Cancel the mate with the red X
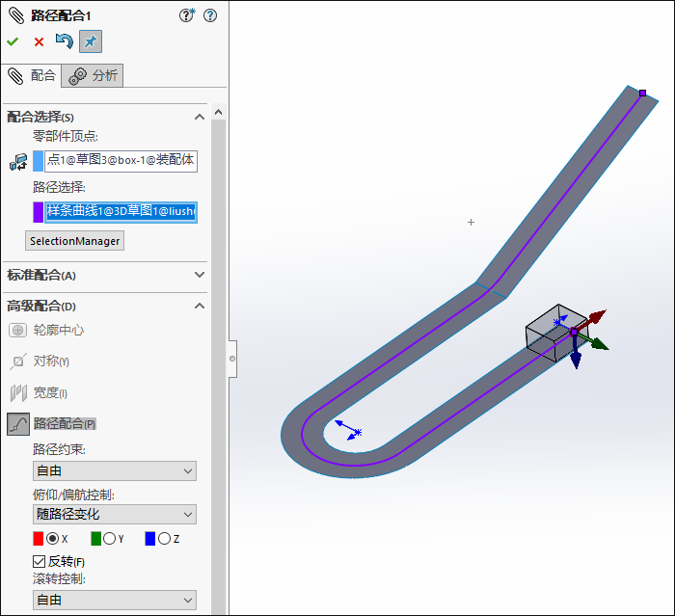The image size is (675, 616). click(x=39, y=41)
